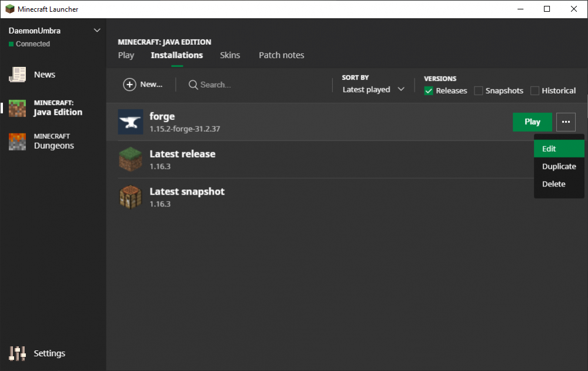The width and height of the screenshot is (588, 371).
Task: Click the Latest snapshot crafting table icon
Action: (131, 197)
